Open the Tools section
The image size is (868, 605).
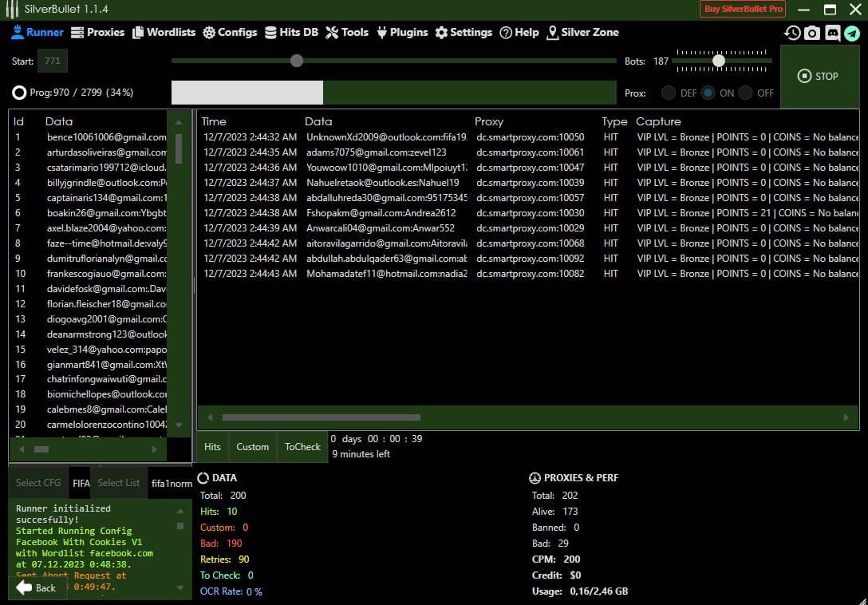(x=346, y=32)
